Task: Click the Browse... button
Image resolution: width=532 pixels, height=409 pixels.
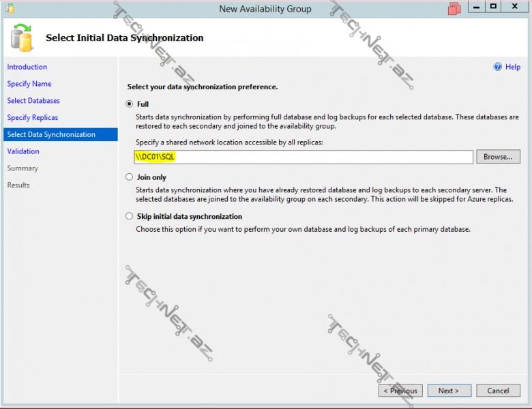Action: (498, 157)
